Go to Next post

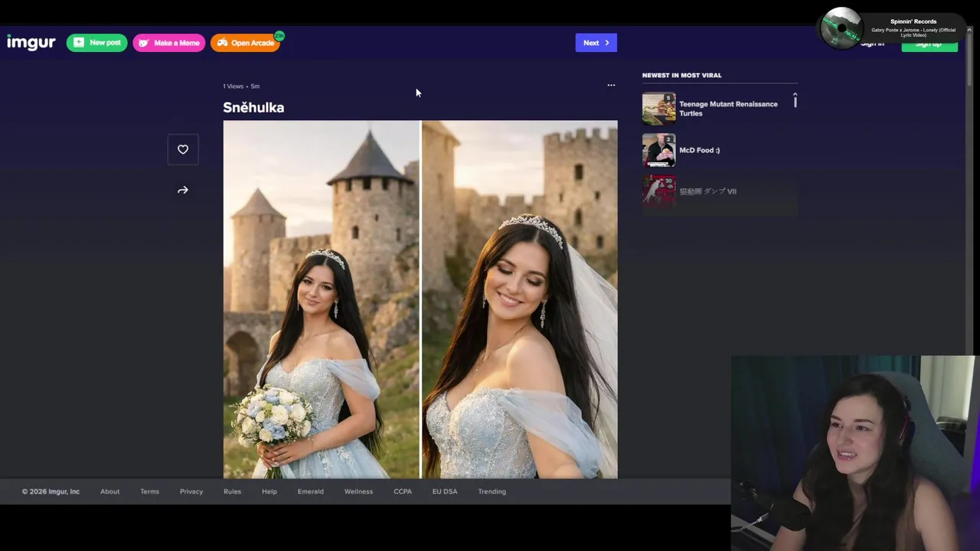coord(596,43)
